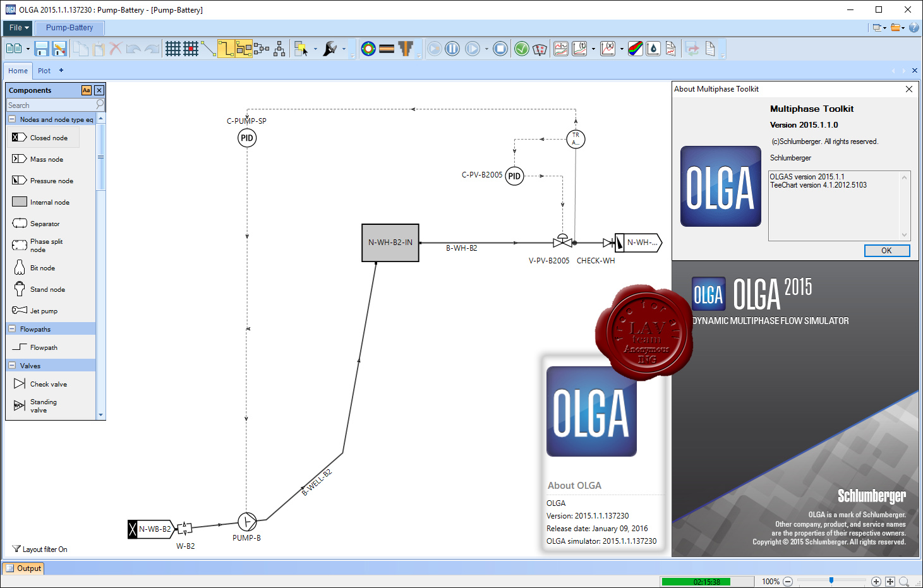Click the help question mark icon
The image size is (923, 588).
pyautogui.click(x=914, y=28)
